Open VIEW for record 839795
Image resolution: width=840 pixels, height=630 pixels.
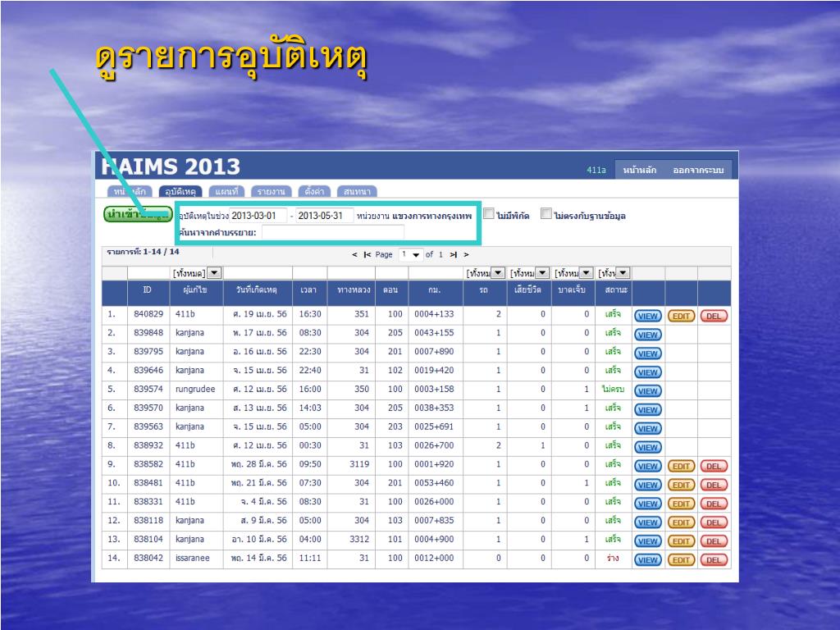coord(648,354)
